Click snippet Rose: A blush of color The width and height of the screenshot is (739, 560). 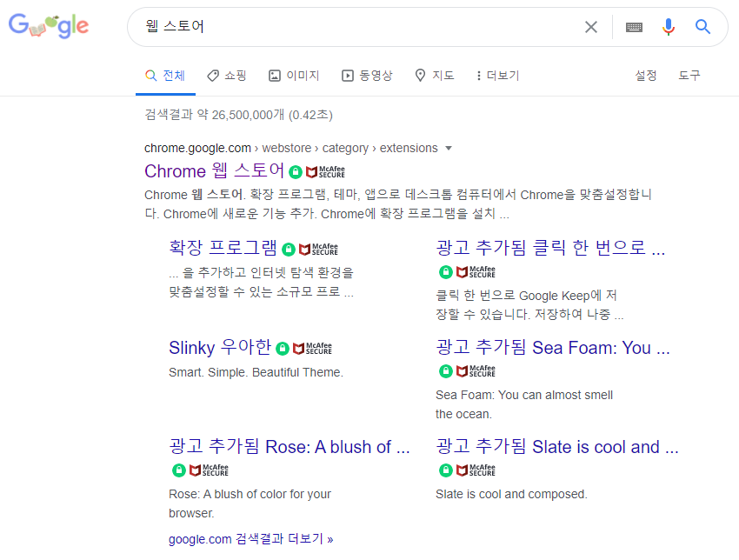(250, 503)
